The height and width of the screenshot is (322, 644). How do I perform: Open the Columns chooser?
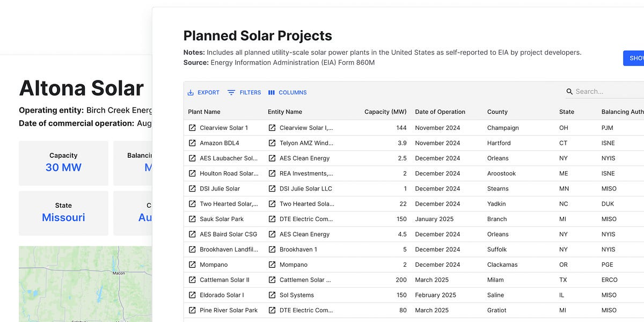(287, 92)
